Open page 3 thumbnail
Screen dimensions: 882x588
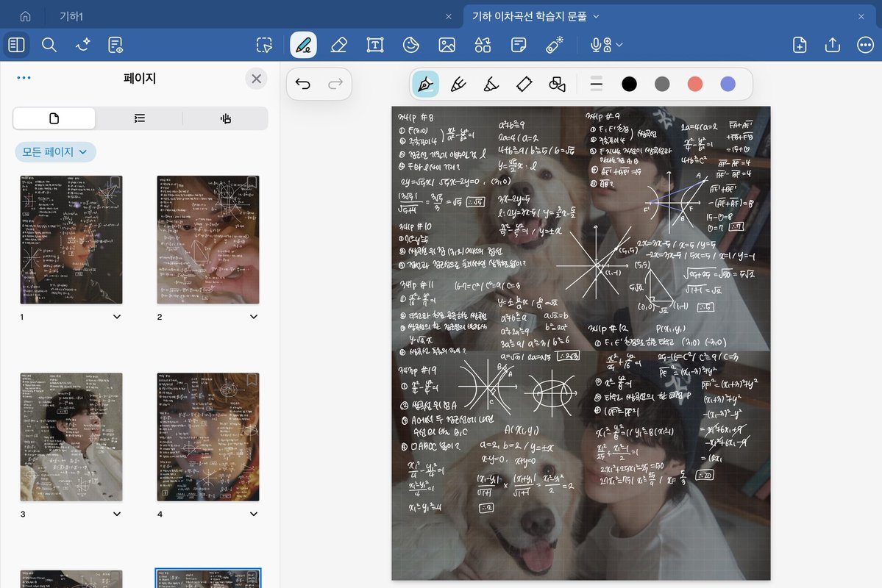71,437
